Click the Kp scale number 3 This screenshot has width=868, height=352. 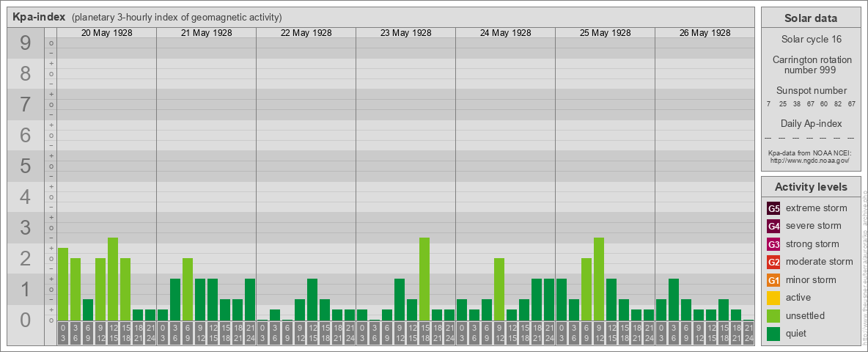26,227
